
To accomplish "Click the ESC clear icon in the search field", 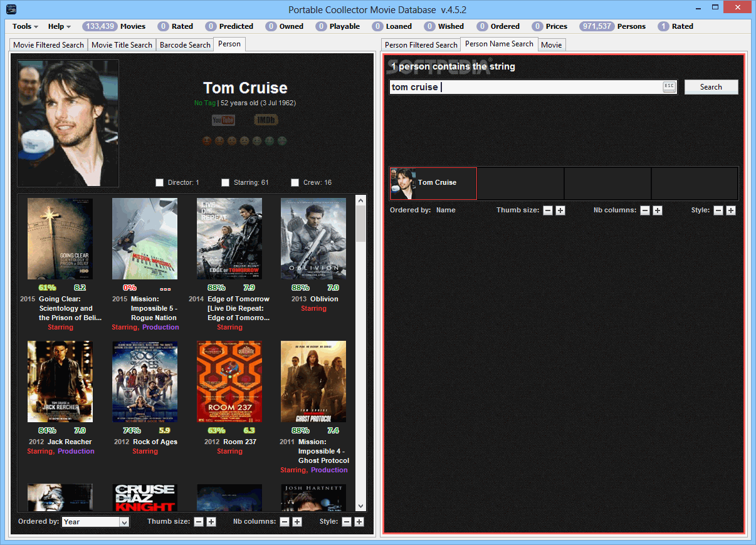I will point(669,86).
